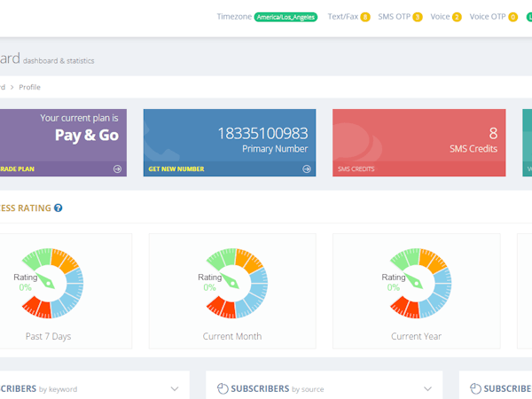Click the Current Month label
The image size is (532, 399).
232,336
